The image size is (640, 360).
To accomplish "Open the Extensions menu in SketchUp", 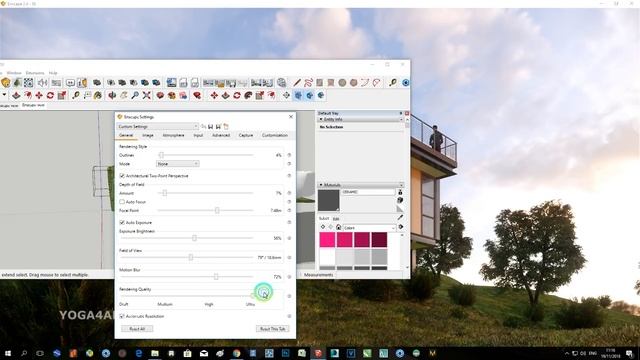I will (35, 73).
